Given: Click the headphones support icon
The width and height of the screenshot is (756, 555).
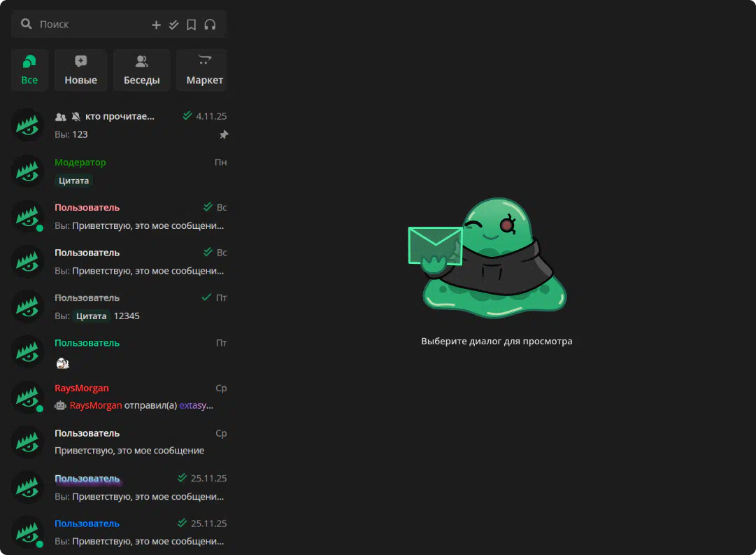Looking at the screenshot, I should (210, 24).
